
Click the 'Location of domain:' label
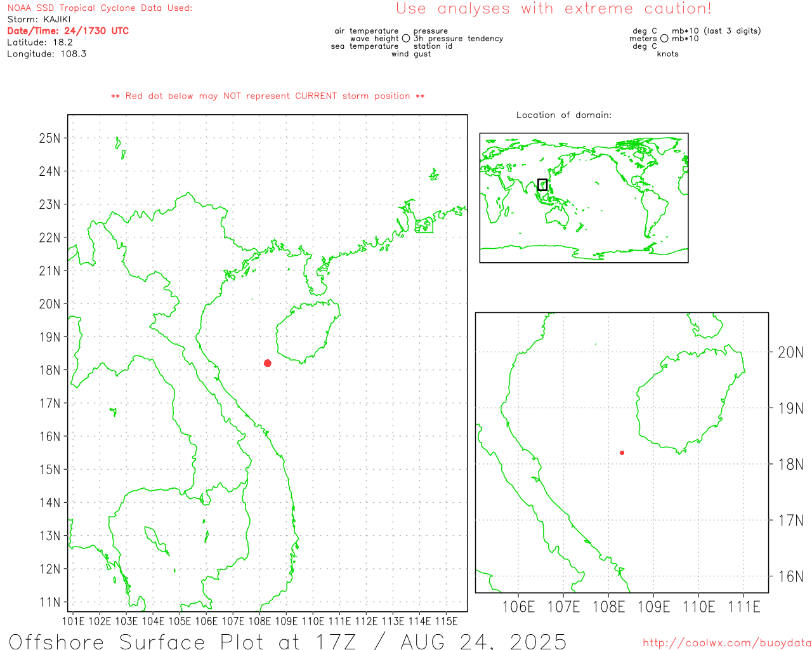[x=564, y=115]
